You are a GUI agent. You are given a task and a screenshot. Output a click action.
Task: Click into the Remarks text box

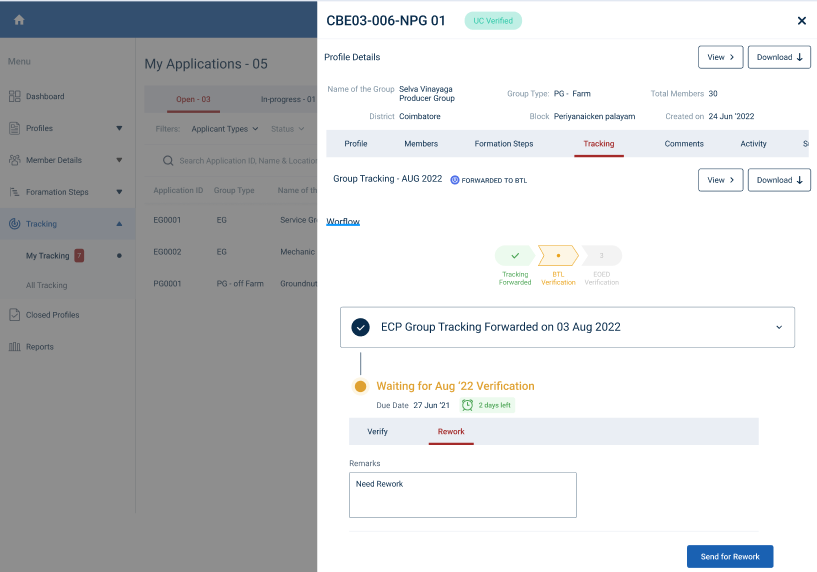(x=462, y=495)
